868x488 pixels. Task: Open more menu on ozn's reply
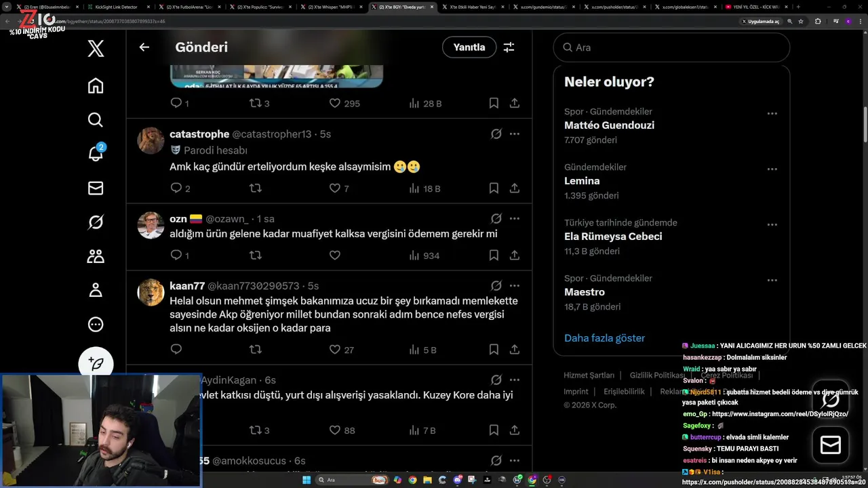pyautogui.click(x=515, y=219)
